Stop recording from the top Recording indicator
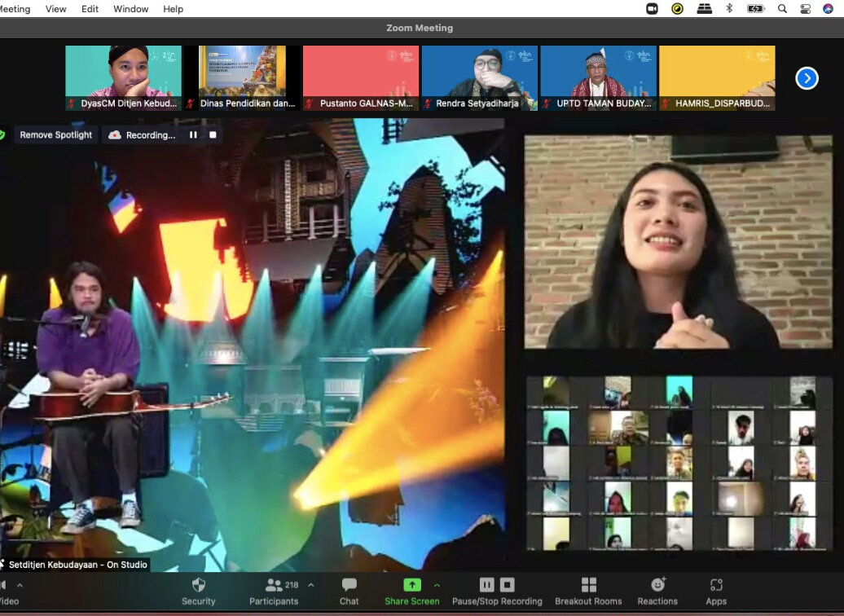The width and height of the screenshot is (844, 616). click(213, 135)
